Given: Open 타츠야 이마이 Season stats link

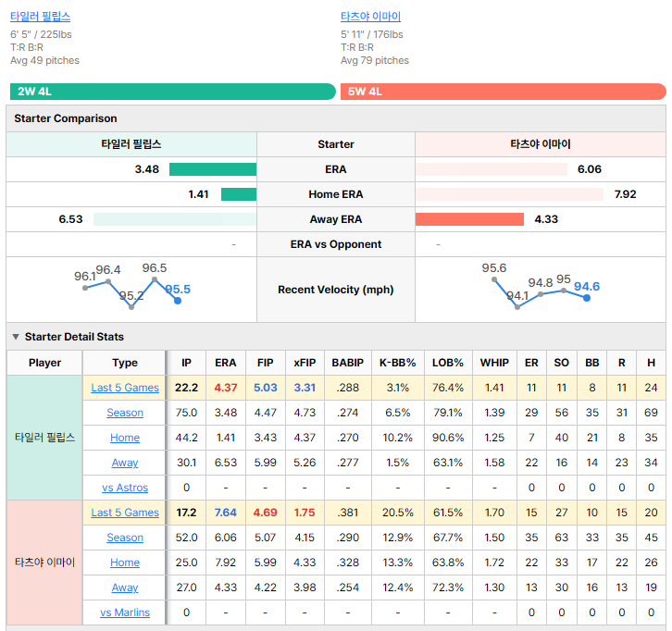Looking at the screenshot, I should (x=125, y=538).
